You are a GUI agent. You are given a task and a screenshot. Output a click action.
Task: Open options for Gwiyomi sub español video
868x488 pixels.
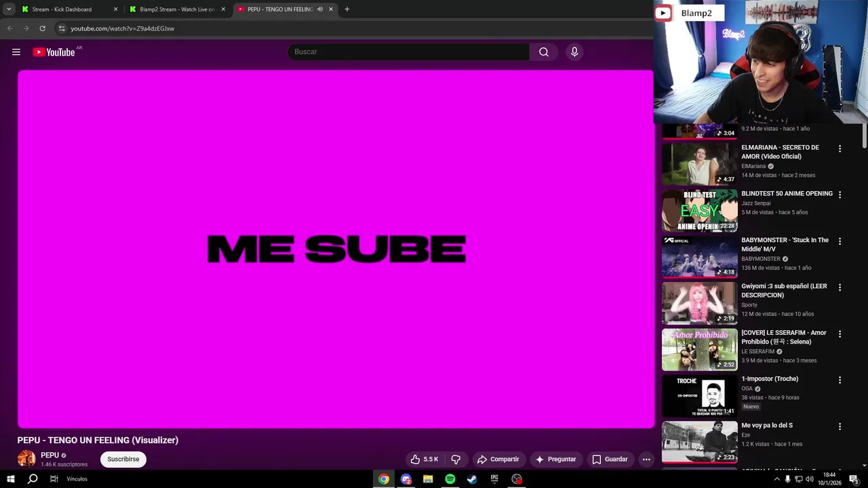[x=840, y=287]
